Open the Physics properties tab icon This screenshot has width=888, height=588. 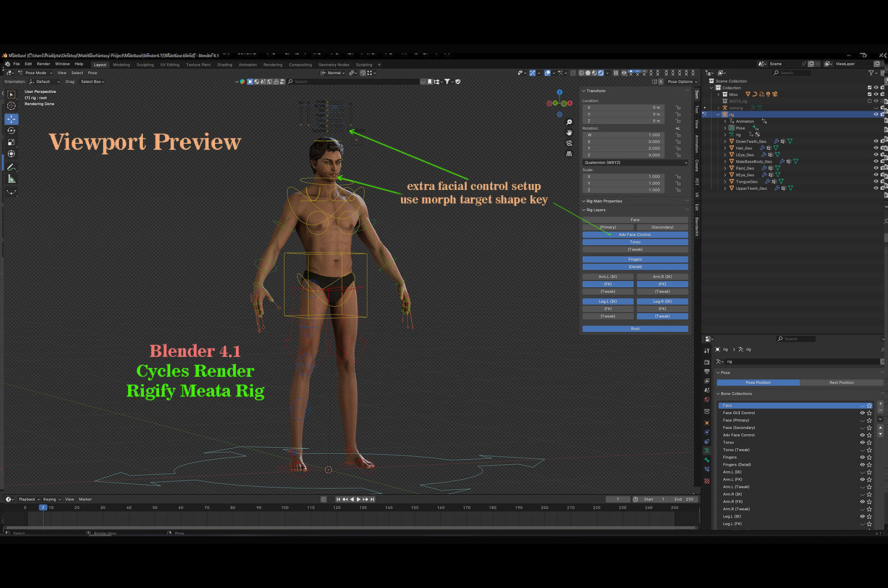tap(707, 432)
